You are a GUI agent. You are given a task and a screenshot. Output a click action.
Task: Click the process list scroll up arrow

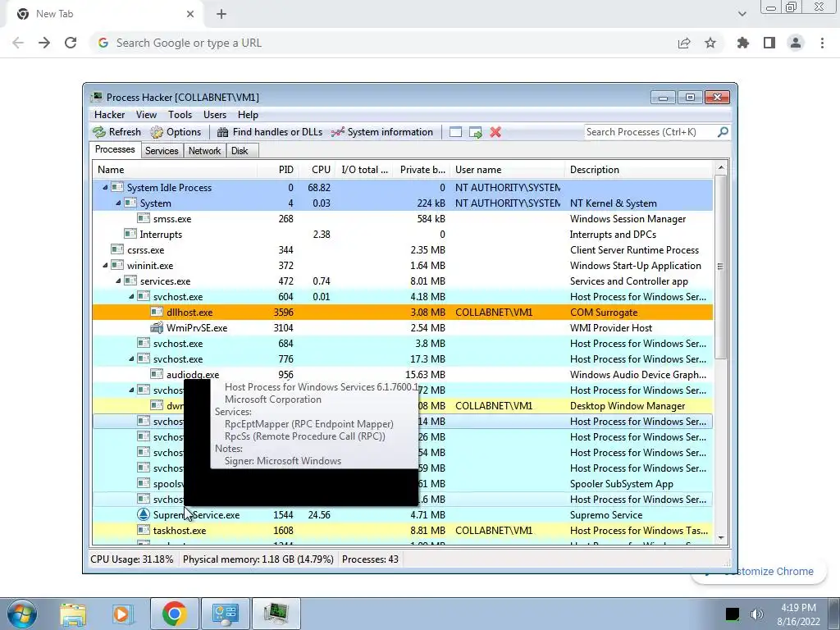click(x=720, y=167)
